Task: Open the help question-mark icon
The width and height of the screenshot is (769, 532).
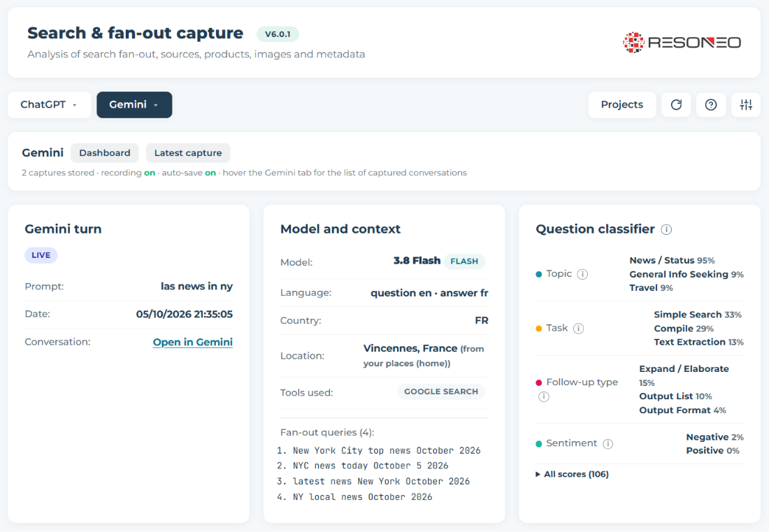Action: point(711,104)
